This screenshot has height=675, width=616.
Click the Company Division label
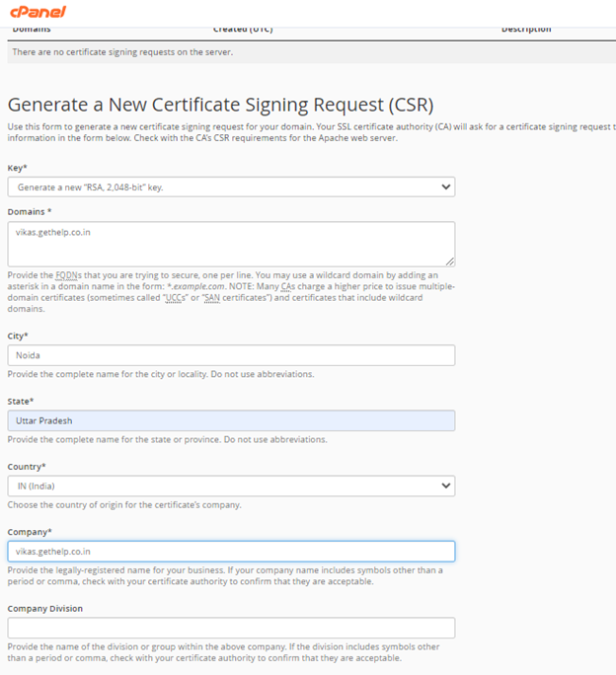[47, 609]
